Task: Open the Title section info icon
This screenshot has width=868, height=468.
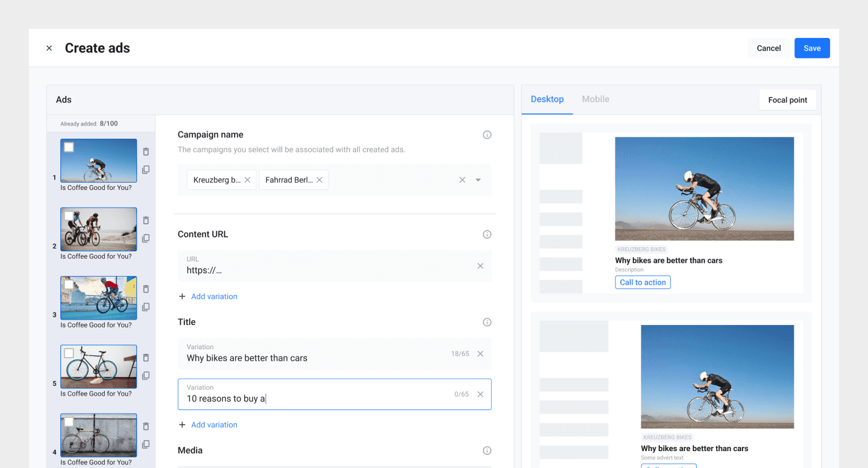Action: pos(487,323)
